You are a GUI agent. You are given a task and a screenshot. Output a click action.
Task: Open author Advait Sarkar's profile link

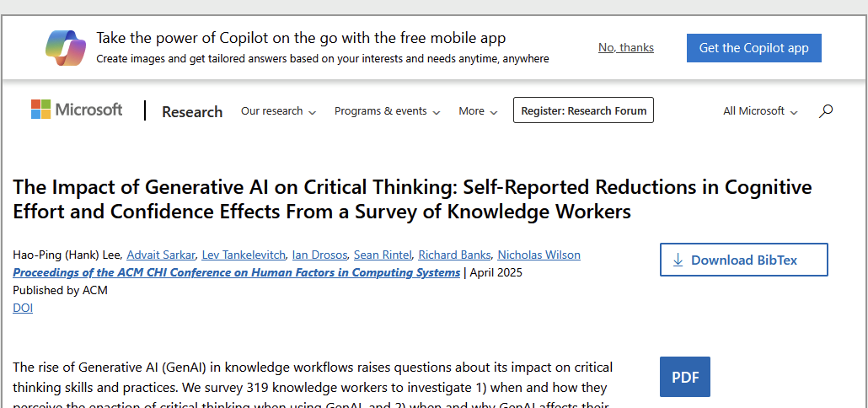tap(161, 255)
